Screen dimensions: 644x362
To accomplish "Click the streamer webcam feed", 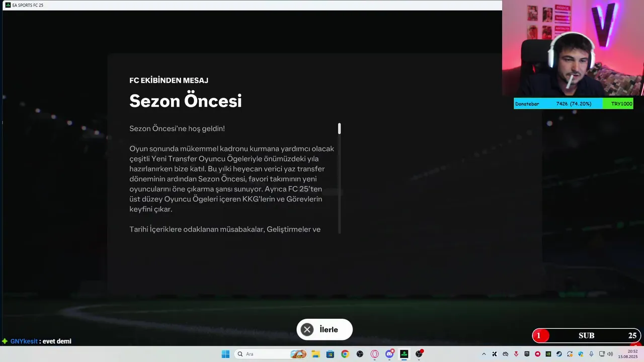I will (x=573, y=48).
